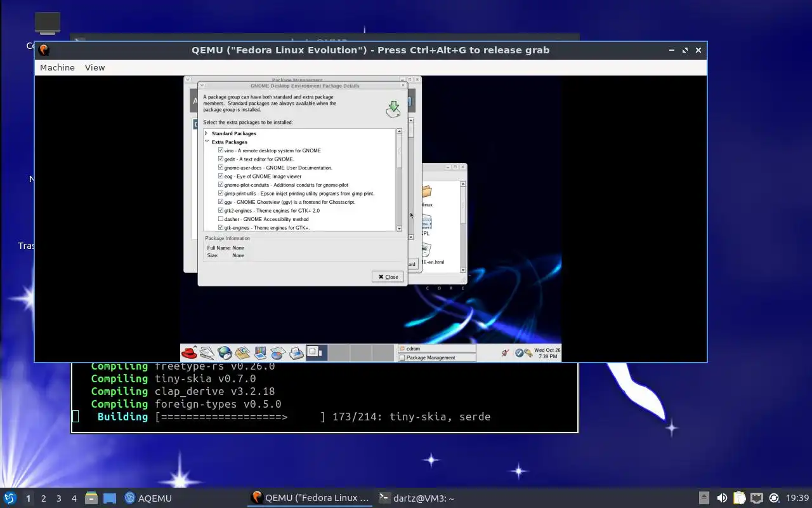The image size is (812, 508).
Task: Uncheck the vino remote desktop package
Action: coord(221,150)
